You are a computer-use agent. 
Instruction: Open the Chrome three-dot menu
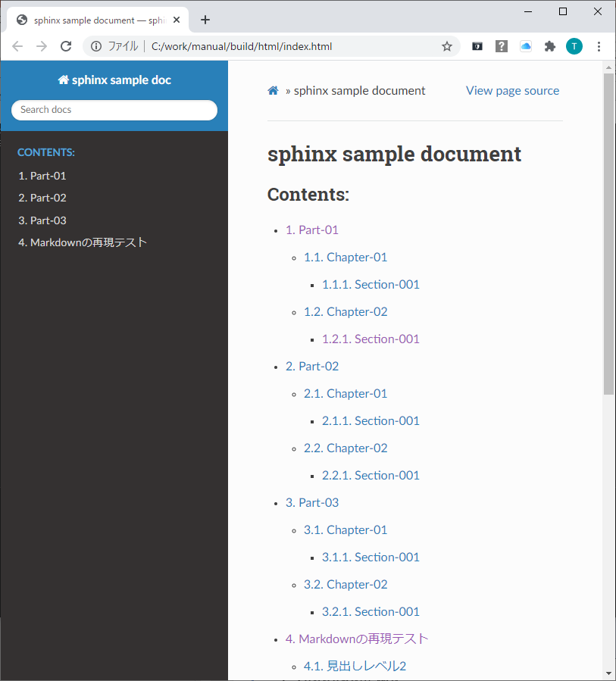[x=600, y=46]
